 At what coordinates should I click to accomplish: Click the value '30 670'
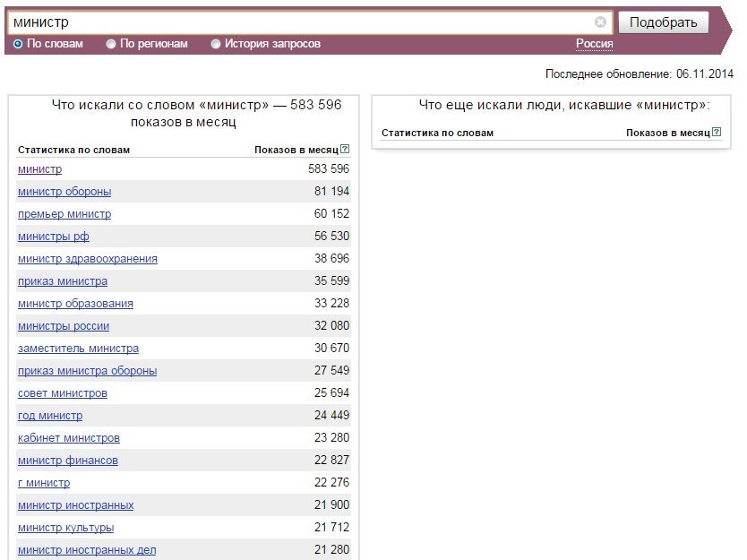pyautogui.click(x=331, y=348)
